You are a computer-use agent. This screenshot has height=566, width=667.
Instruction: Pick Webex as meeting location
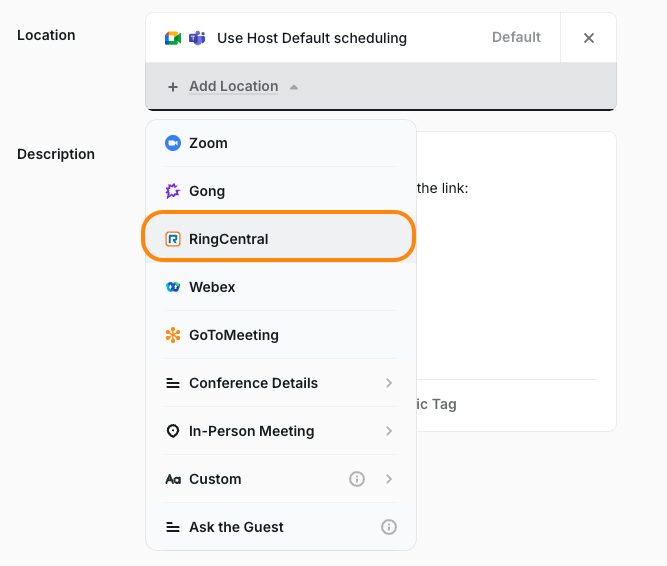click(x=281, y=287)
